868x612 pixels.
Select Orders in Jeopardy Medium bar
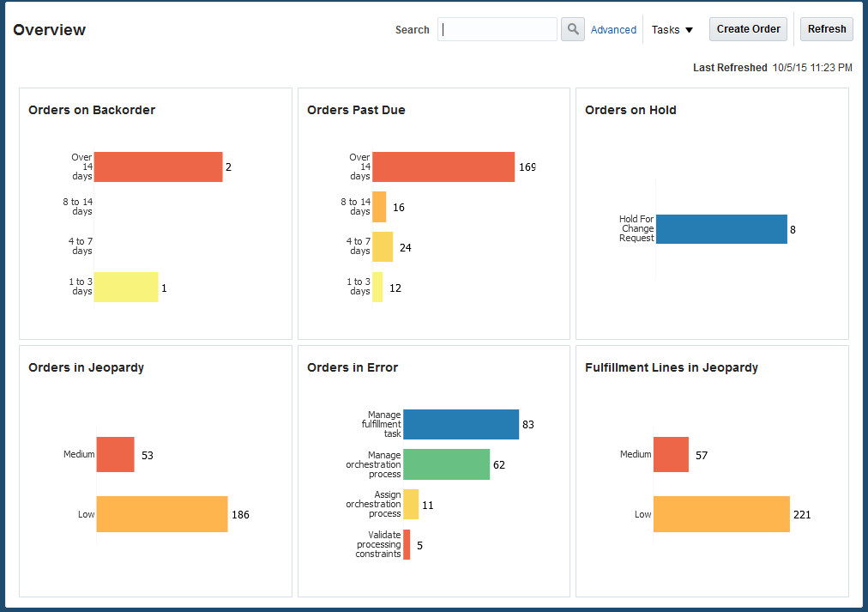pyautogui.click(x=115, y=455)
